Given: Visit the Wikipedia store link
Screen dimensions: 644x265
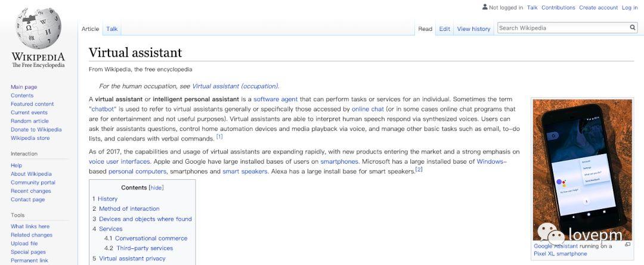Looking at the screenshot, I should pos(30,138).
